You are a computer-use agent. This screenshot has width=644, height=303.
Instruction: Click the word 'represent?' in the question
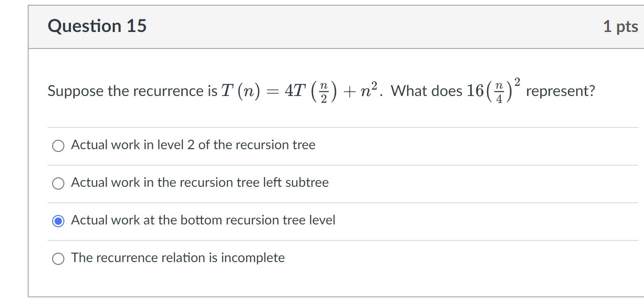560,91
